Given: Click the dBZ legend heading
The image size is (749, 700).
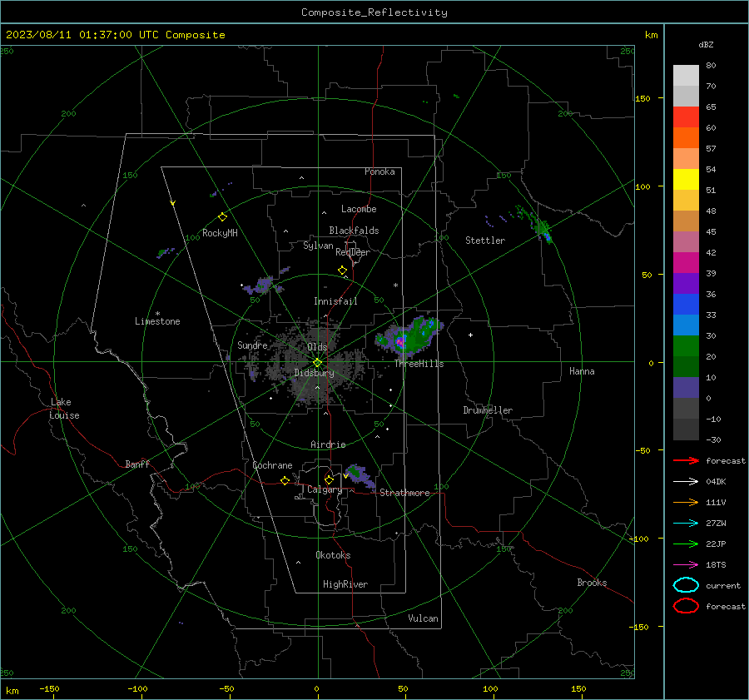Looking at the screenshot, I should (x=706, y=44).
